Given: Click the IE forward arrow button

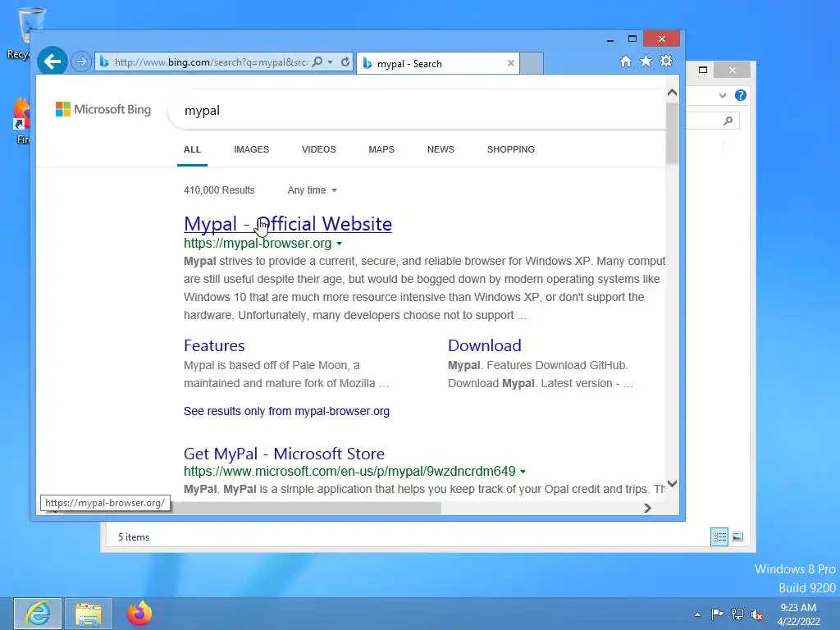Looking at the screenshot, I should 81,62.
